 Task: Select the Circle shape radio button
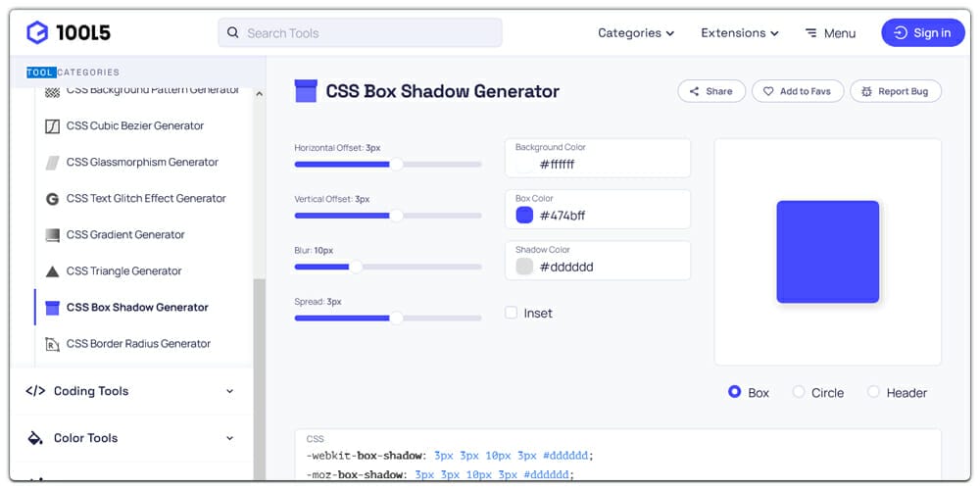tap(799, 392)
